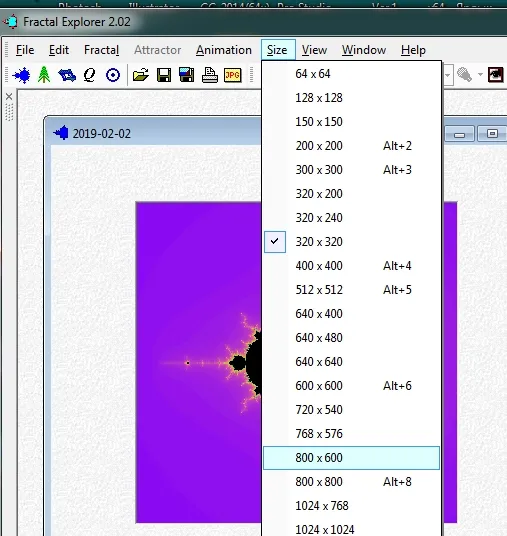Choose size 320 x 200
The height and width of the screenshot is (536, 507).
[351, 194]
